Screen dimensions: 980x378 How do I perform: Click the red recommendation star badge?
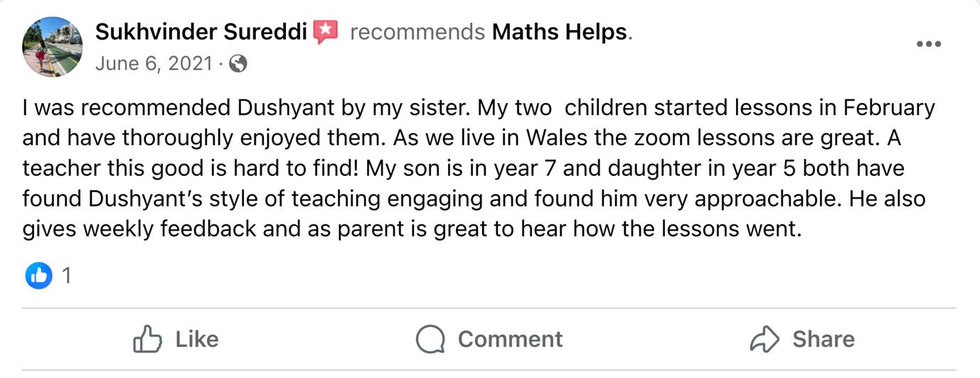[326, 31]
